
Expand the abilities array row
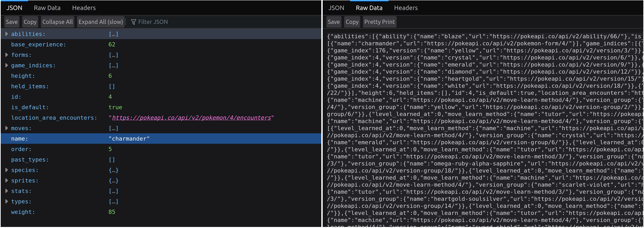pos(7,34)
